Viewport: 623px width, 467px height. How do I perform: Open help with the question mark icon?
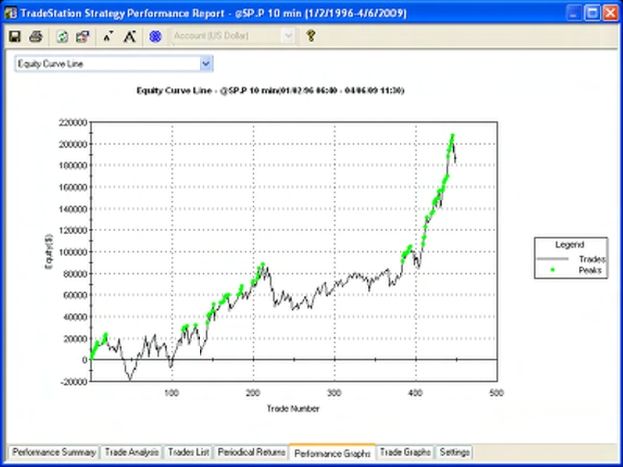click(311, 36)
